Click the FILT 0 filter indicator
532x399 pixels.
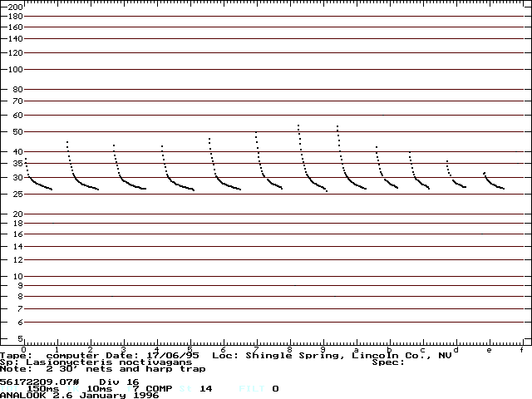[259, 389]
